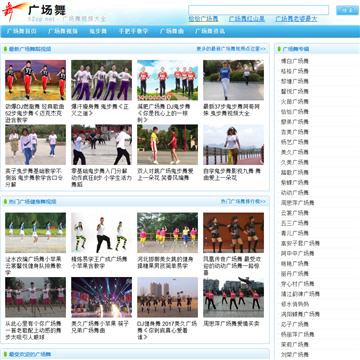
Task: Open the 怡怡广场舞 link under the search box
Action: (203, 19)
